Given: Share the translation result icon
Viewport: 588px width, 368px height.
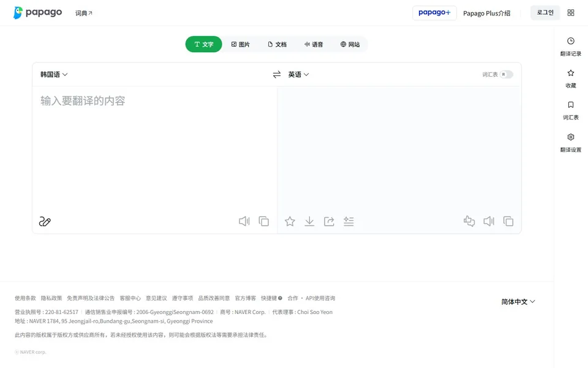Looking at the screenshot, I should point(329,221).
